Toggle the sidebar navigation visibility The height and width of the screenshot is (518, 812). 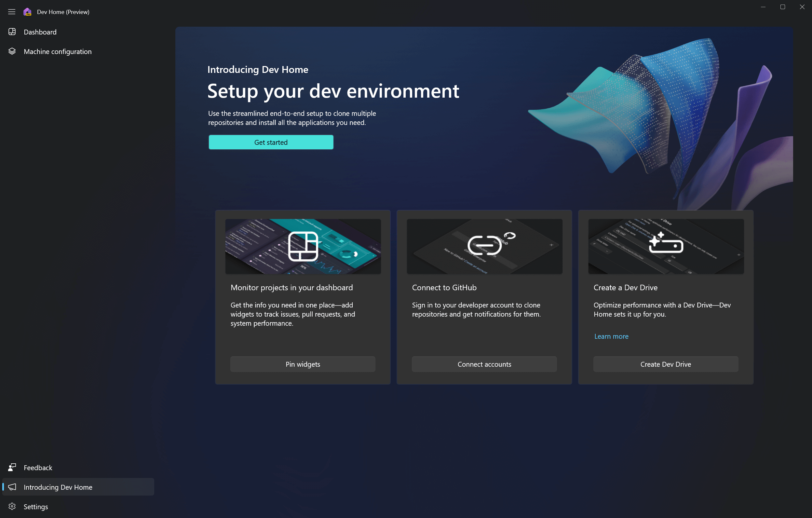[x=12, y=11]
